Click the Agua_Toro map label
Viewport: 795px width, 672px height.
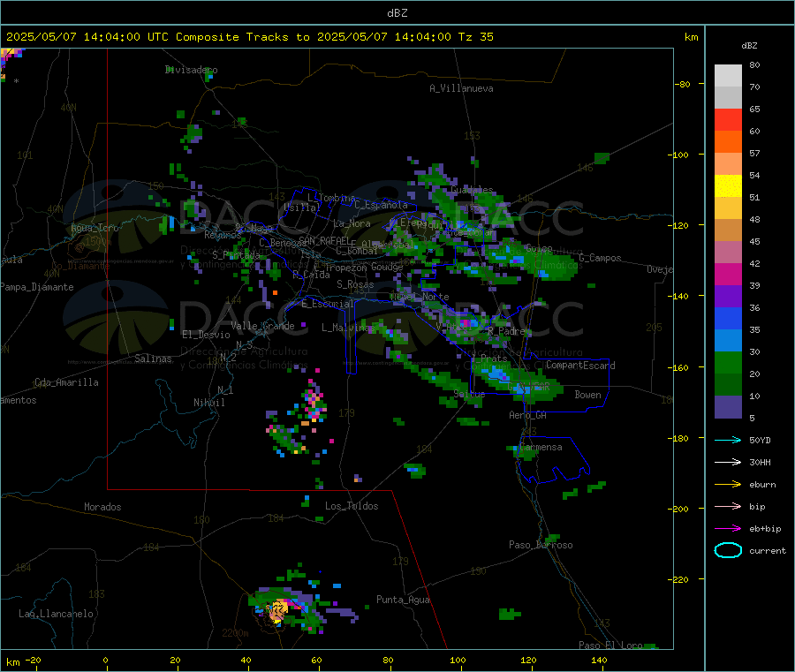pyautogui.click(x=95, y=228)
